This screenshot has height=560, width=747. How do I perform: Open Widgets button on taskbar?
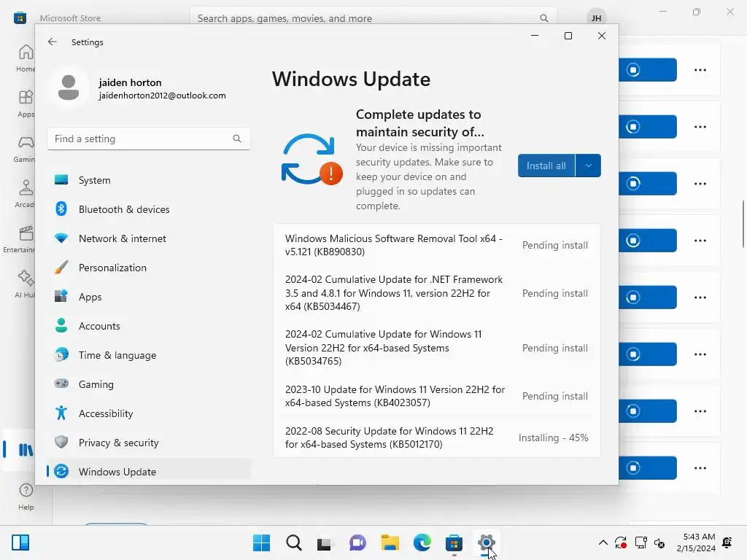pos(20,542)
